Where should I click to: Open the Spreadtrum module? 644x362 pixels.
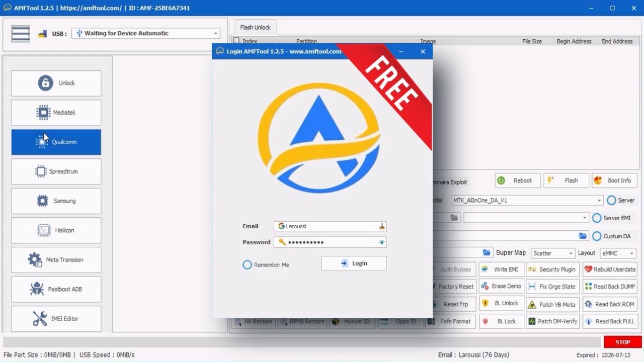click(56, 171)
